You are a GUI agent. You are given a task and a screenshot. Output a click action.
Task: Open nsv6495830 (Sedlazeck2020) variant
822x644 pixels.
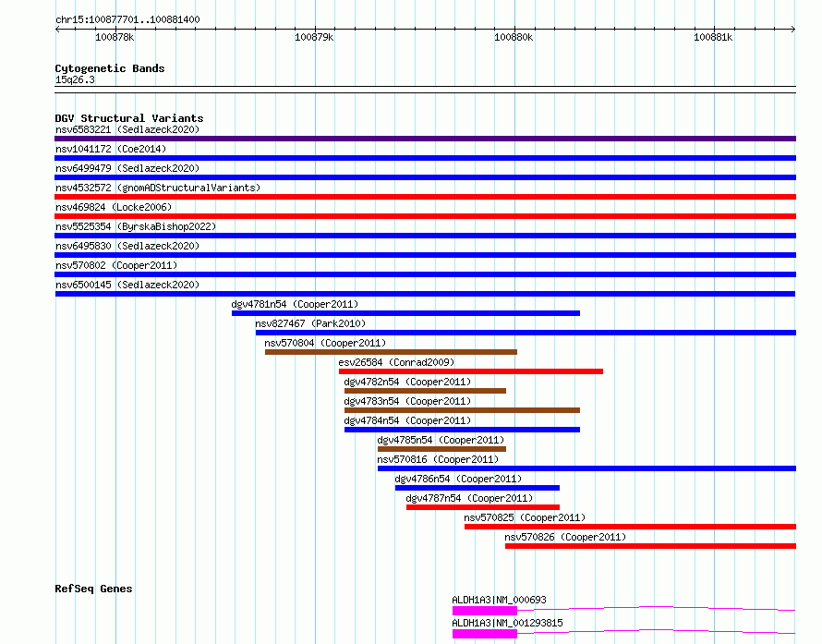pyautogui.click(x=127, y=246)
